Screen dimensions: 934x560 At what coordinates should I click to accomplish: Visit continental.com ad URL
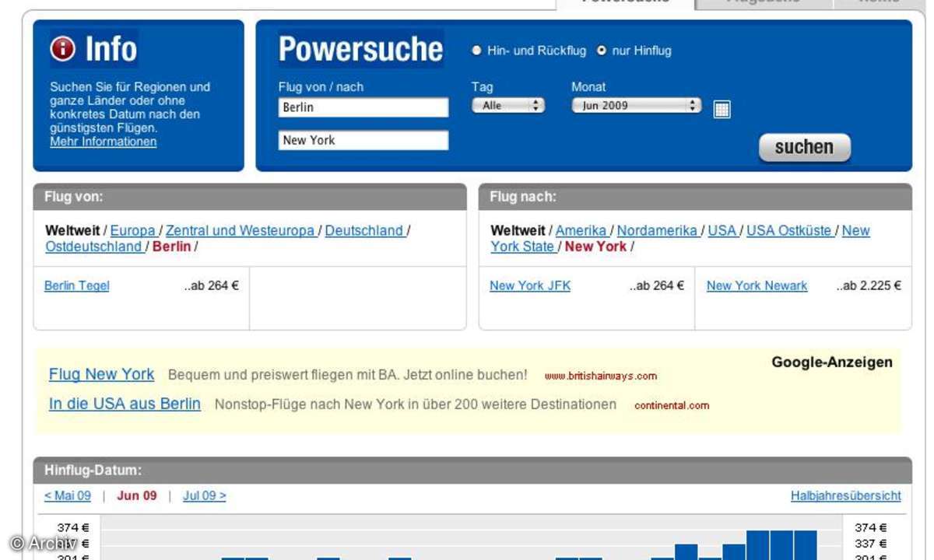(x=672, y=405)
